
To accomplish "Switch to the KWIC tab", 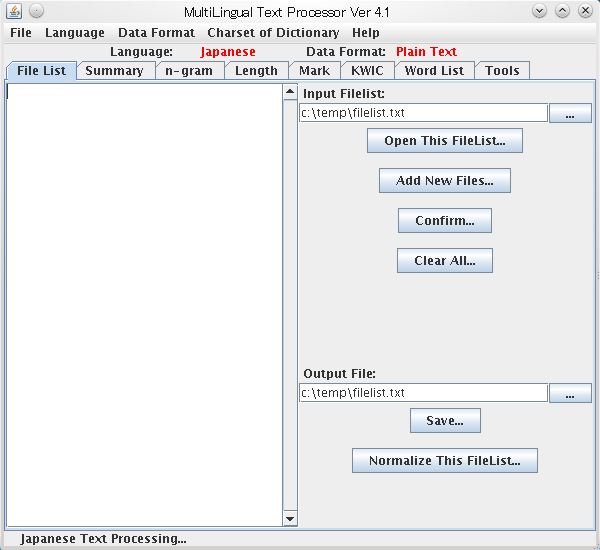I will [x=367, y=70].
